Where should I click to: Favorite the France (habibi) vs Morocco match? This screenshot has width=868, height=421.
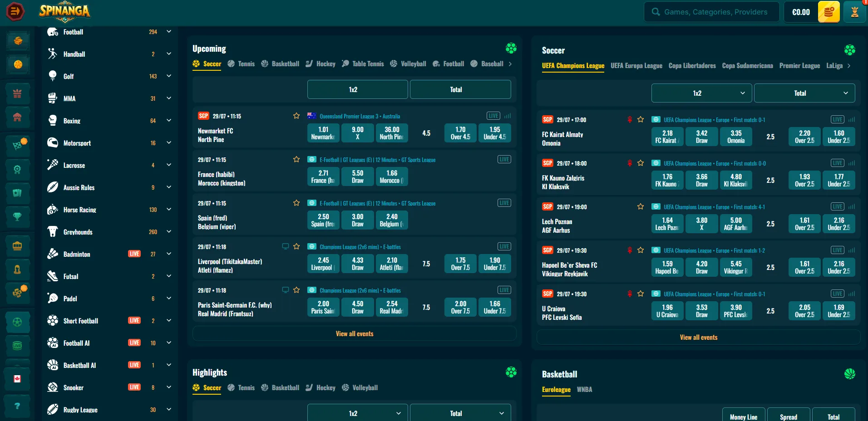296,160
